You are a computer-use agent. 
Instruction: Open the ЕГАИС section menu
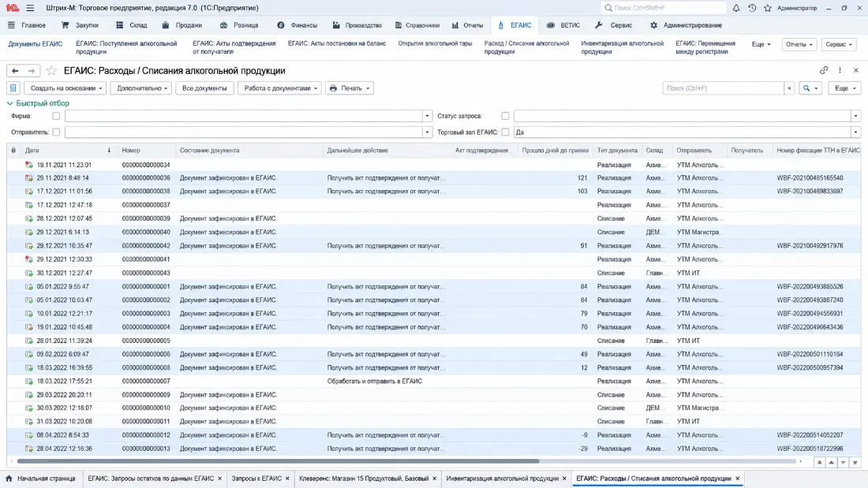[514, 25]
